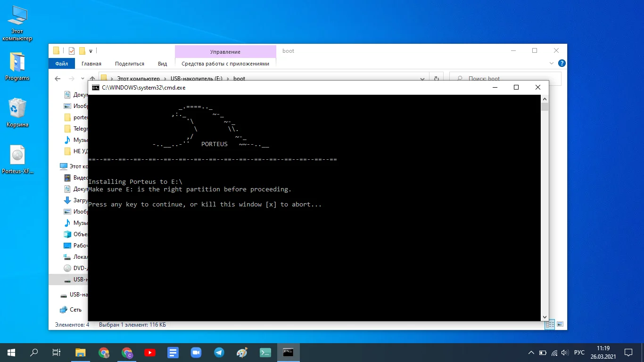
Task: Select the highlighted USB drive in sidebar
Action: click(x=69, y=280)
